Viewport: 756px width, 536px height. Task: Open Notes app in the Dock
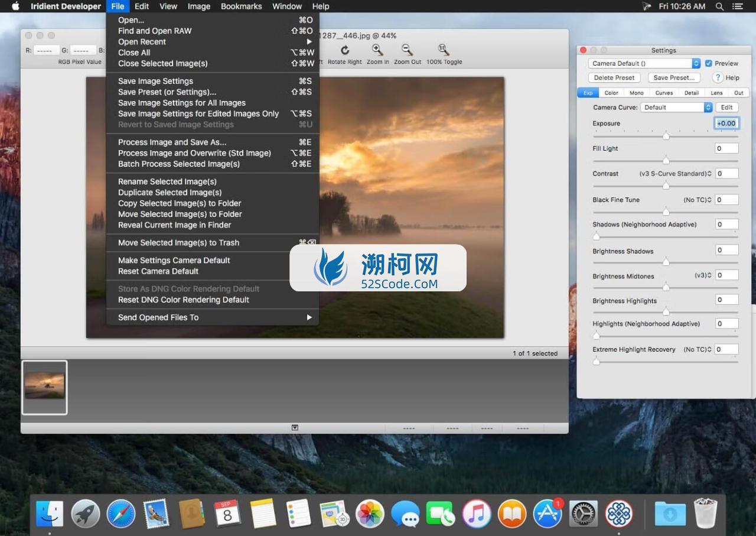[263, 513]
